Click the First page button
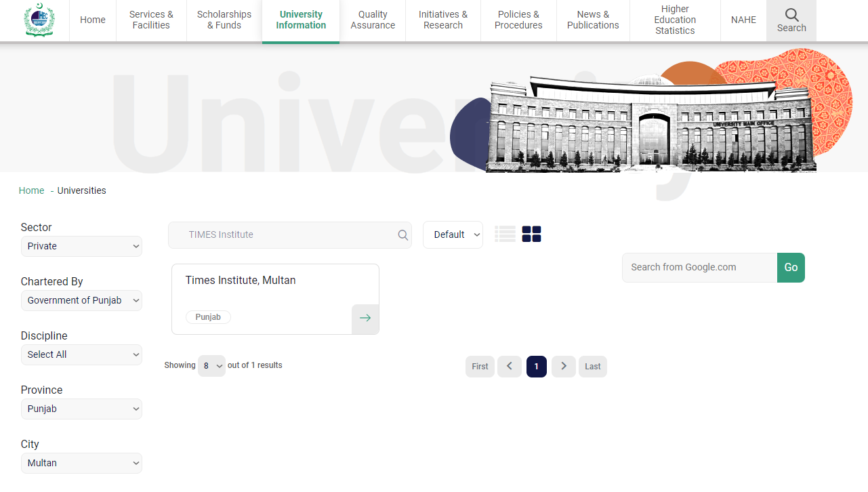 point(480,367)
